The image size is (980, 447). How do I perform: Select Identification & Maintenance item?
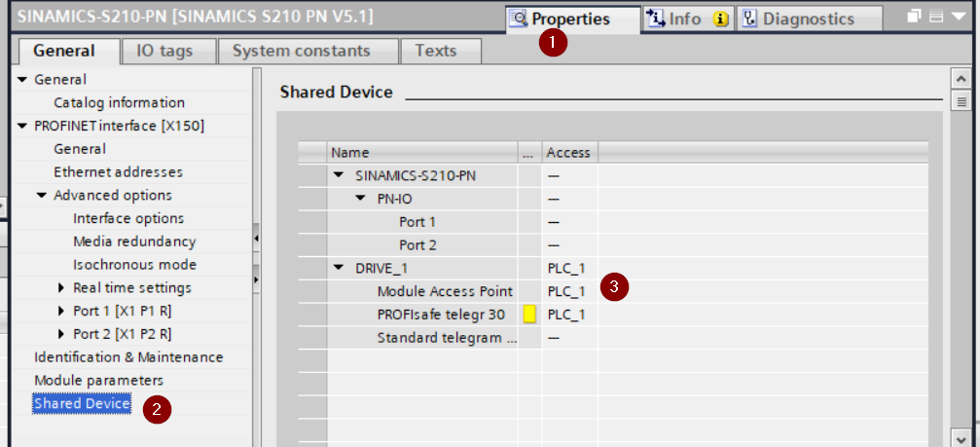pyautogui.click(x=128, y=357)
